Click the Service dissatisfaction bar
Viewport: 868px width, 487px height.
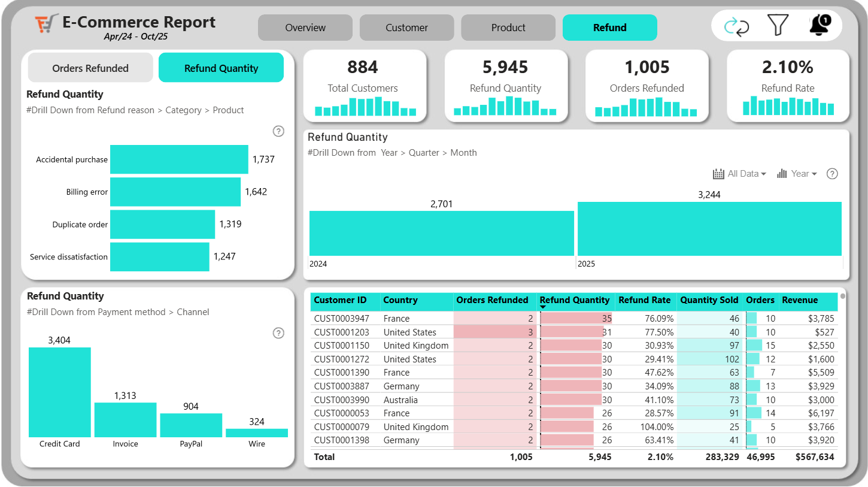coord(160,256)
